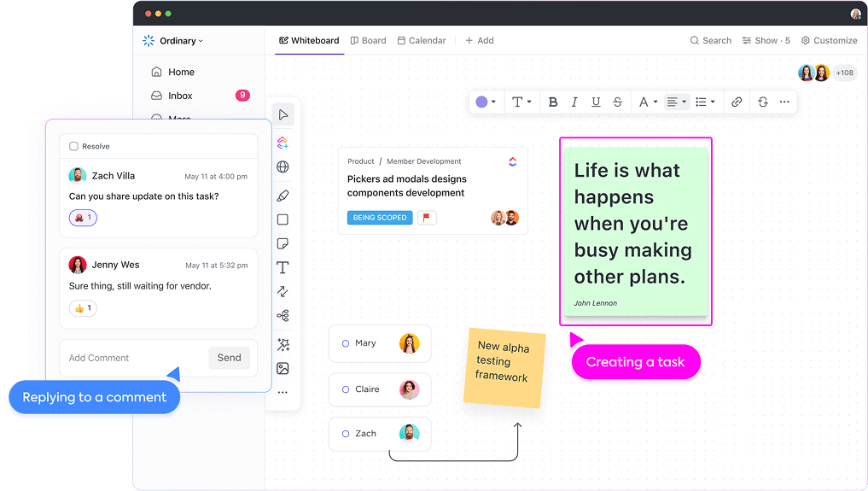Open the Pickers ad modals designs task card

(x=433, y=191)
